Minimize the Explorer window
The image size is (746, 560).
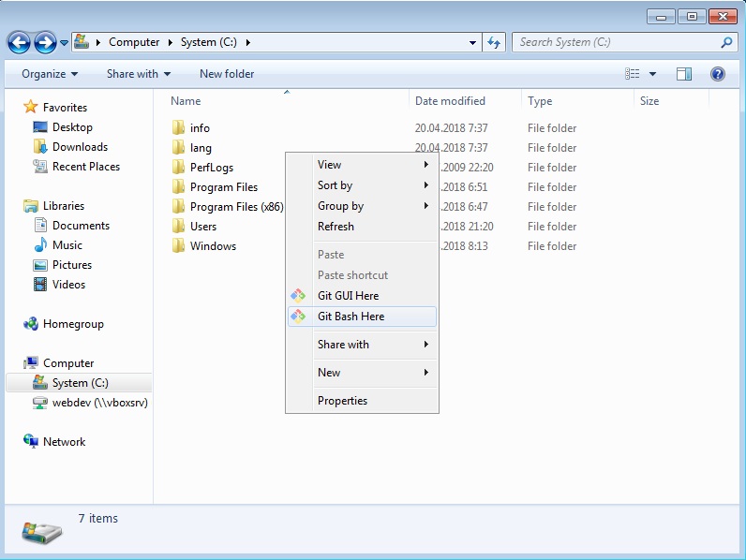point(661,17)
